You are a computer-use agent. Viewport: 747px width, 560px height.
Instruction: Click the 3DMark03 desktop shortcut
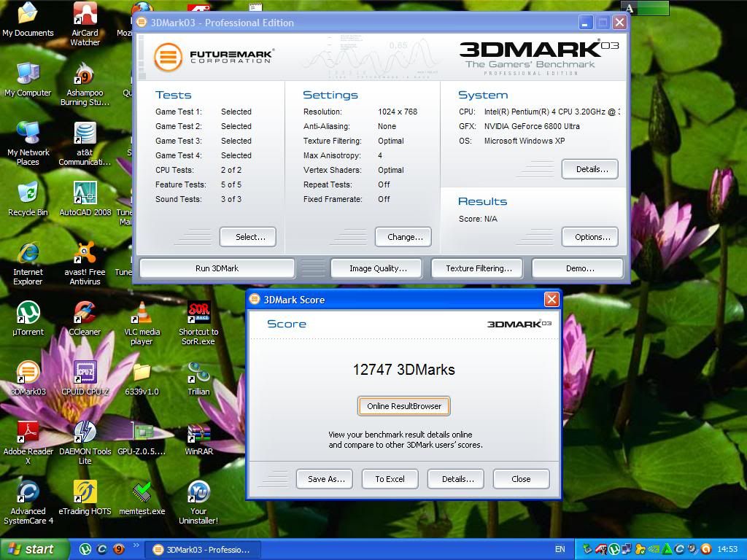pyautogui.click(x=28, y=378)
